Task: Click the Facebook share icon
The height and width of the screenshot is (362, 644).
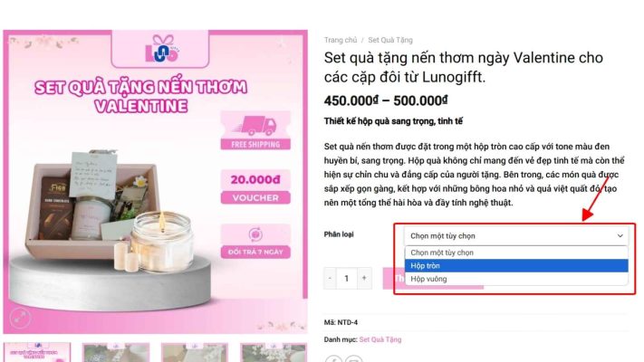Action: point(333,358)
